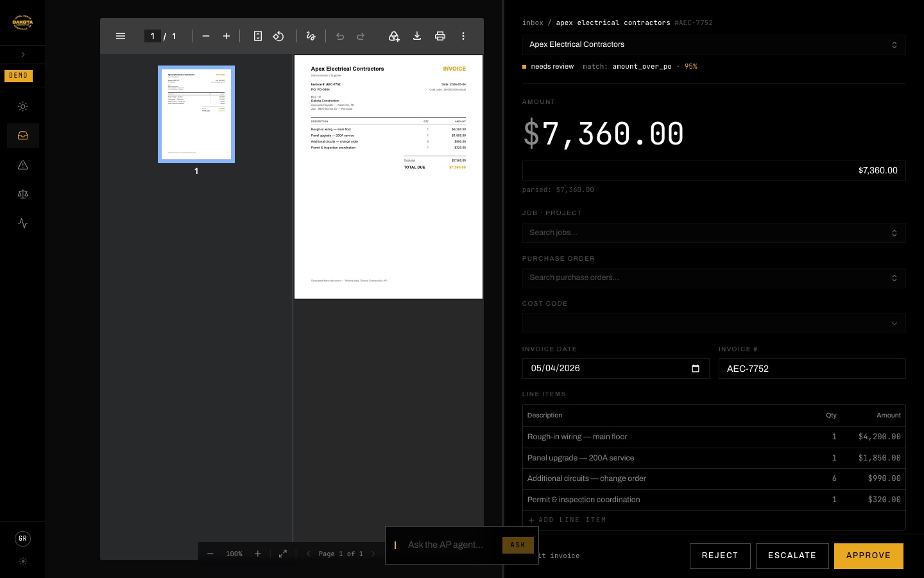Expand the left sidebar with chevron
The height and width of the screenshot is (578, 924).
(x=23, y=55)
